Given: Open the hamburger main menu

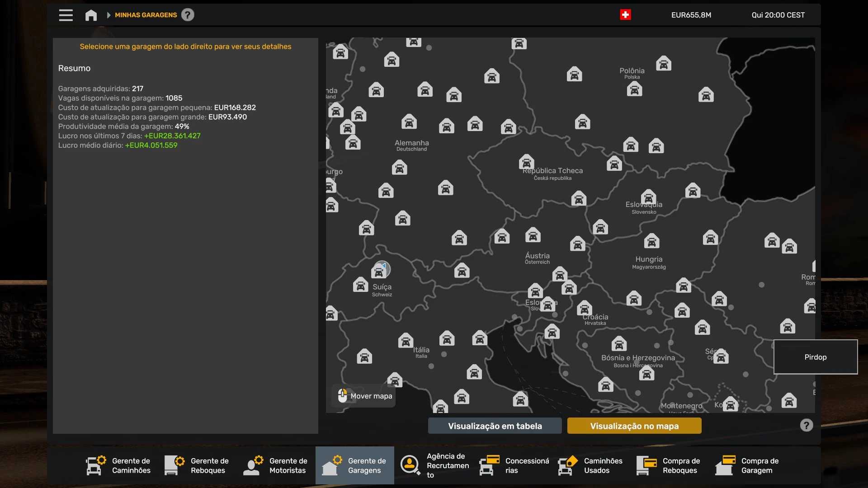Looking at the screenshot, I should coord(66,15).
